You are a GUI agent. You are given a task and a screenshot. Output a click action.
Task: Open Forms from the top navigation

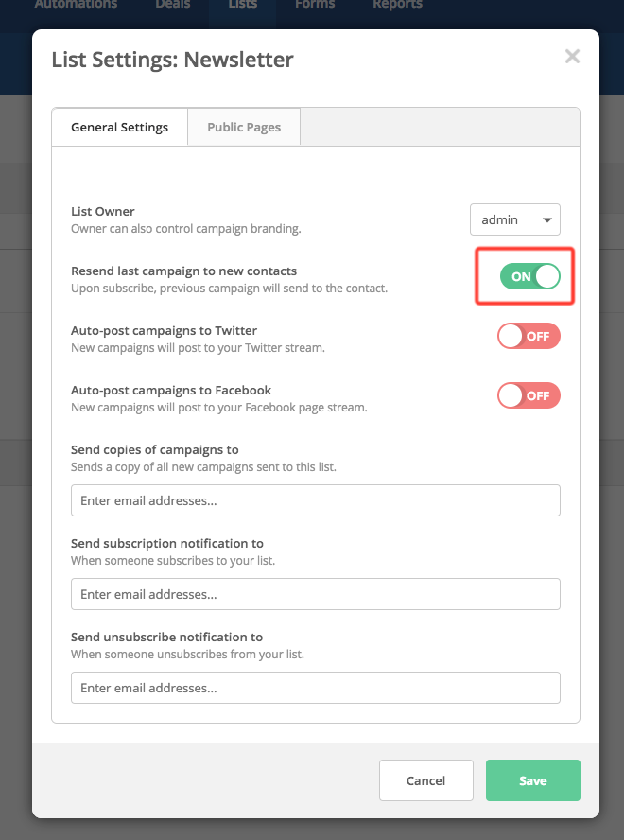pos(314,5)
